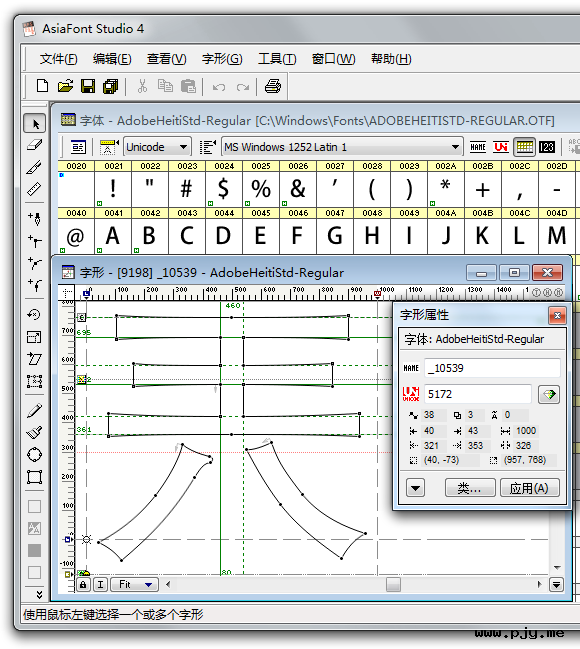Click the codepage list icon

(x=208, y=147)
